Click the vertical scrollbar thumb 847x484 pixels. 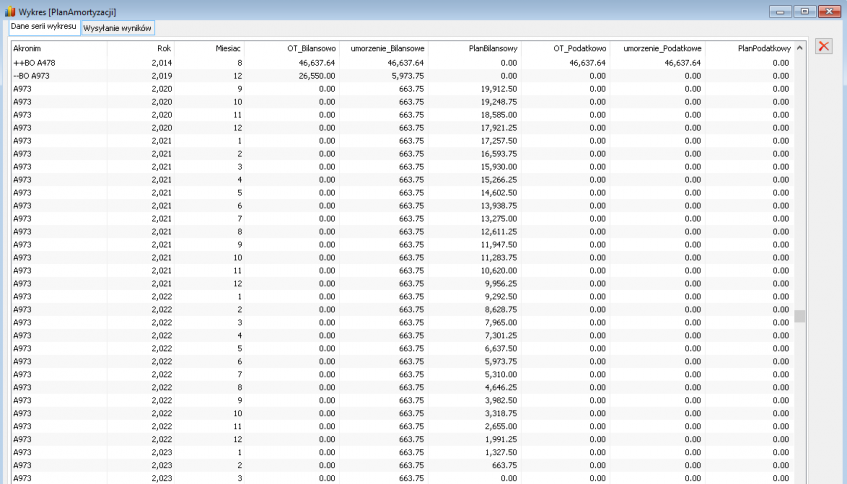click(799, 316)
